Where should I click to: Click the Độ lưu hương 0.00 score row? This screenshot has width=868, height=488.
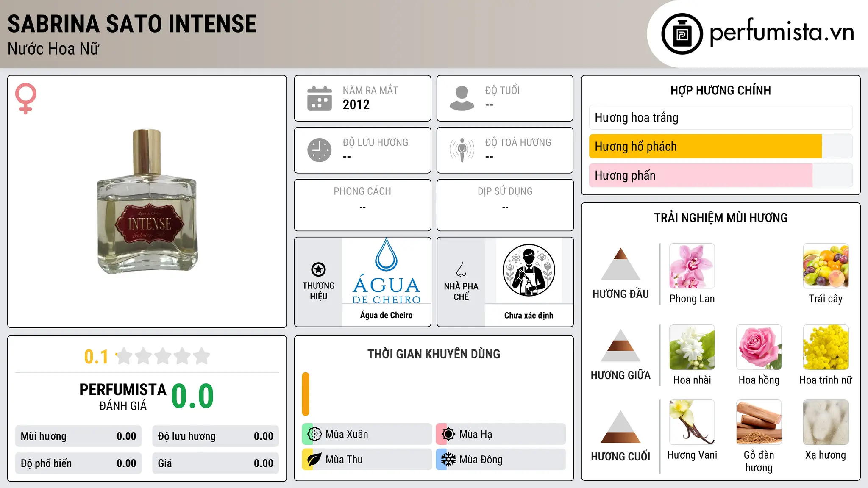pos(215,436)
